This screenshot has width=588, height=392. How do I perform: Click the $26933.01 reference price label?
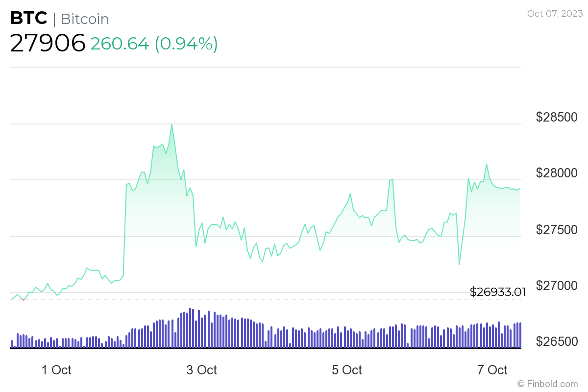497,292
